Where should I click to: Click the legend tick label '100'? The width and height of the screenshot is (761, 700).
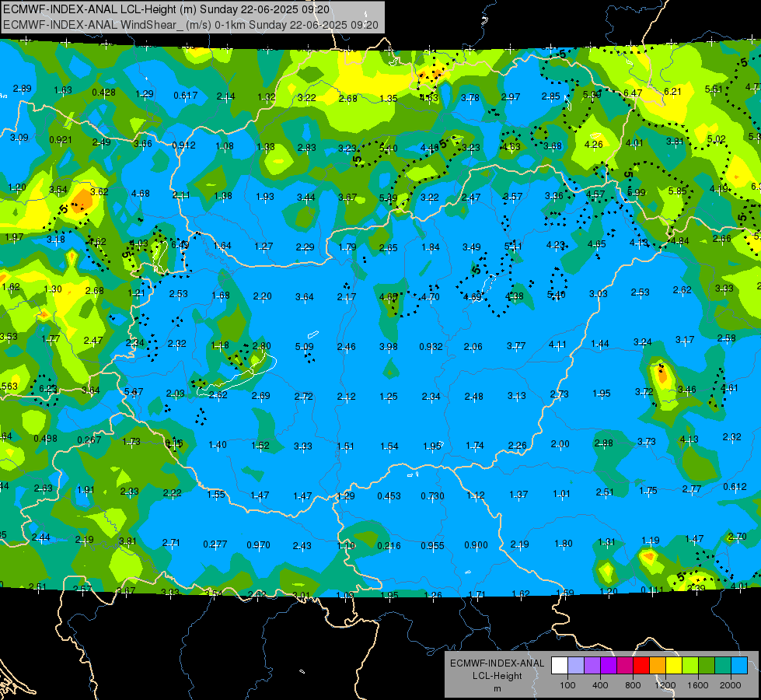(568, 685)
